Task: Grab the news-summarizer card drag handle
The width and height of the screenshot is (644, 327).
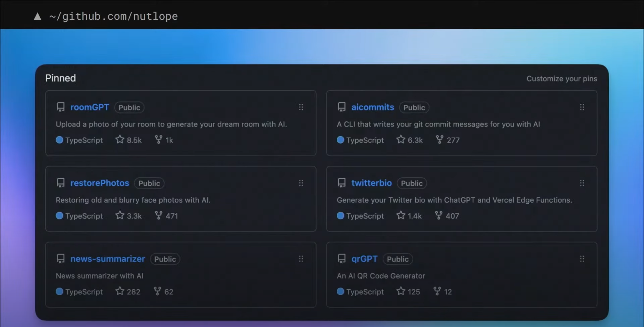Action: point(301,259)
